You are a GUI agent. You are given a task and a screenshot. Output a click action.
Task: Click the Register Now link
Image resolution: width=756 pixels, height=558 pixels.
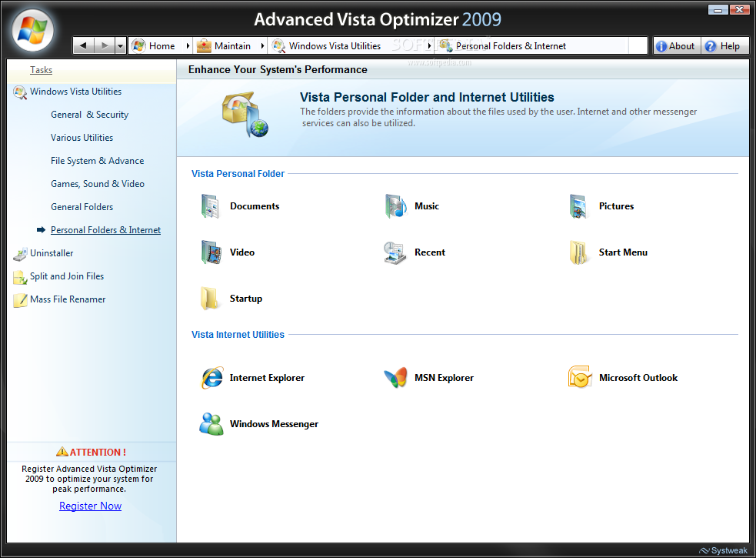90,506
